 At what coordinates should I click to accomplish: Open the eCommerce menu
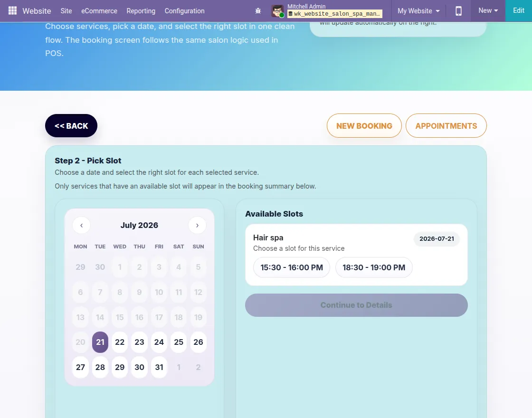(x=99, y=11)
